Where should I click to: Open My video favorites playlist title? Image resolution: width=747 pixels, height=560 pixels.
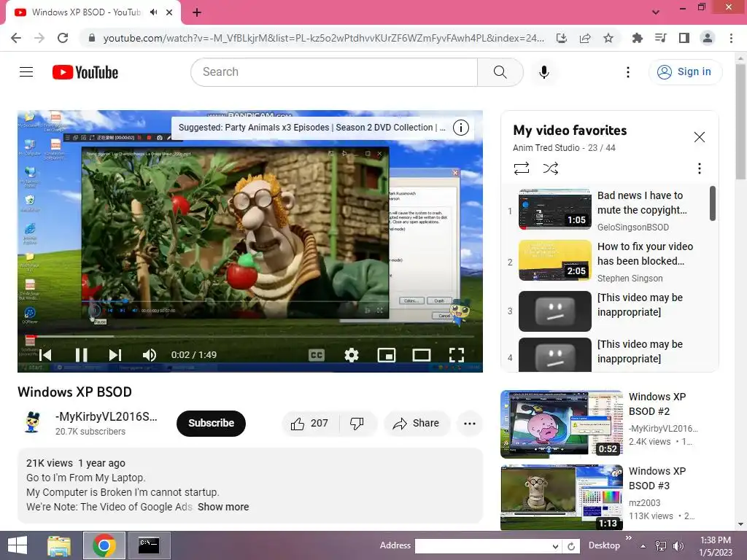(570, 130)
